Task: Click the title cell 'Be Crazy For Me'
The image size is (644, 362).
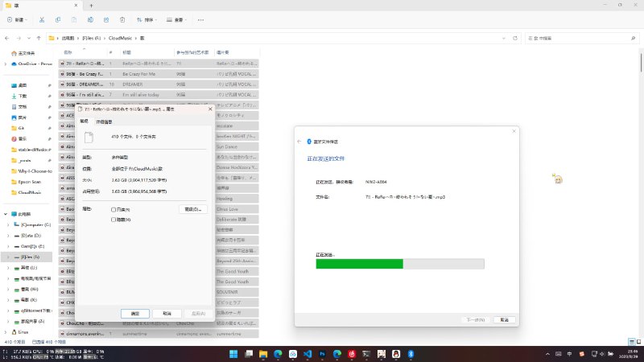Action: (x=138, y=74)
